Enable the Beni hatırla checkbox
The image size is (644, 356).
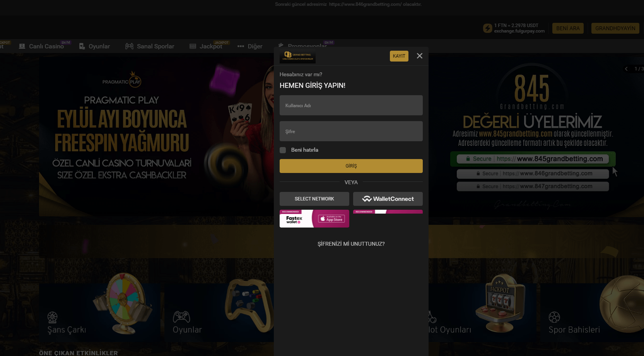pos(283,150)
